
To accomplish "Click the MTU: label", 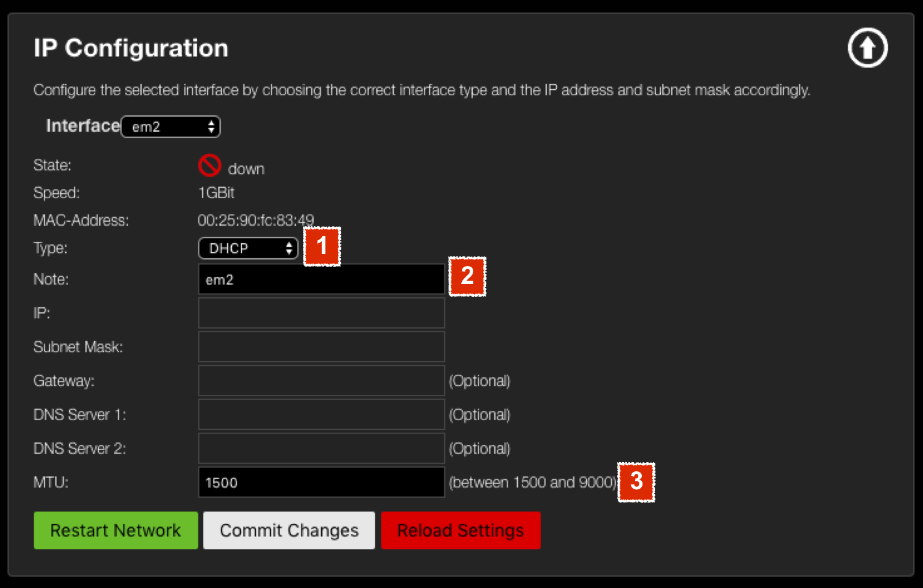I will [x=51, y=482].
